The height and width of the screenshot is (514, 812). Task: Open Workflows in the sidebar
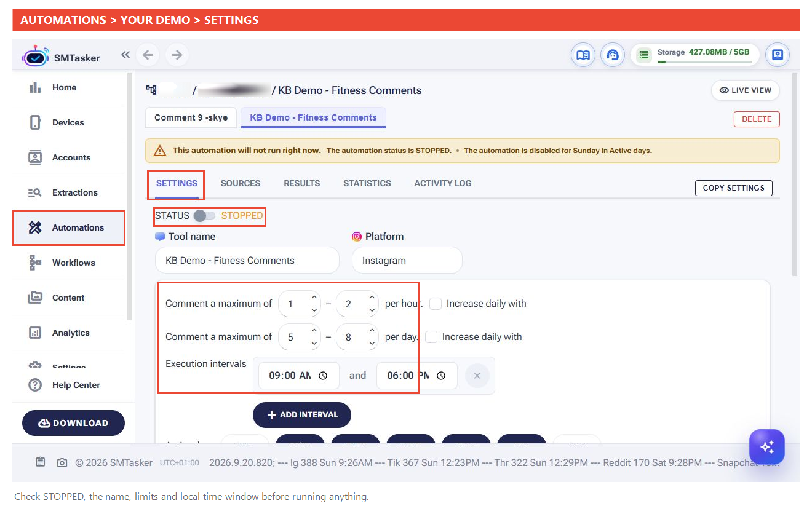click(x=69, y=263)
